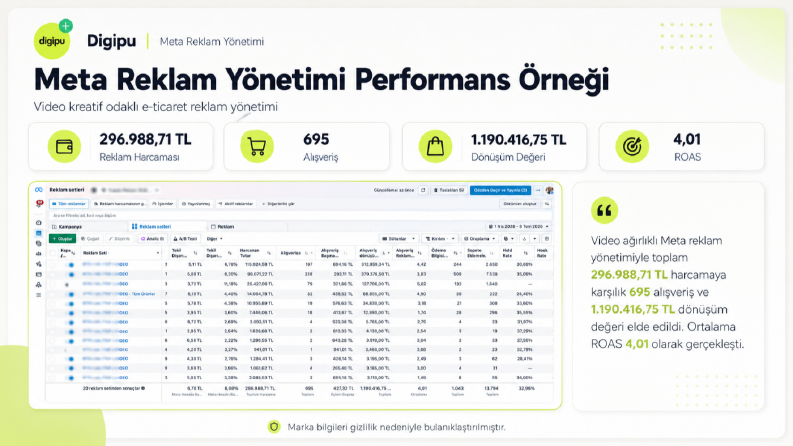Click the A/B Testi button
This screenshot has height=446, width=793.
[x=185, y=239]
